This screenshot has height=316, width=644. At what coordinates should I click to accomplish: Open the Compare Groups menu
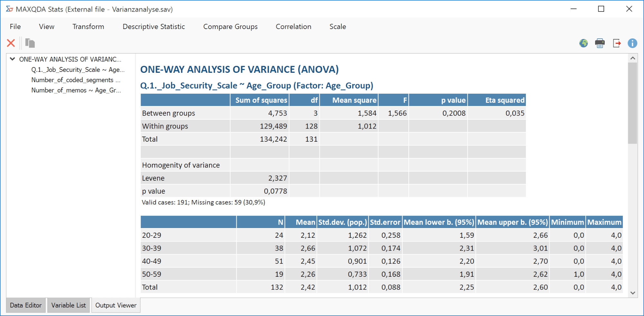[x=230, y=26]
